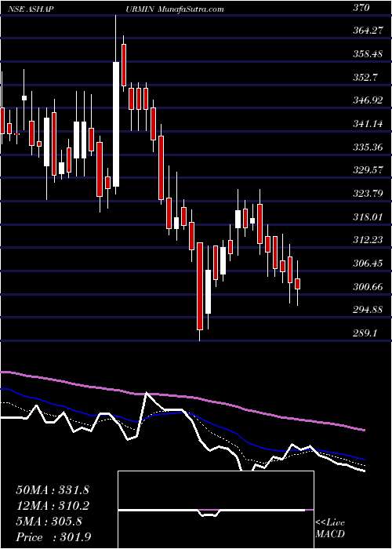
Task: Click the 323.79 price axis label
Action: [x=366, y=194]
